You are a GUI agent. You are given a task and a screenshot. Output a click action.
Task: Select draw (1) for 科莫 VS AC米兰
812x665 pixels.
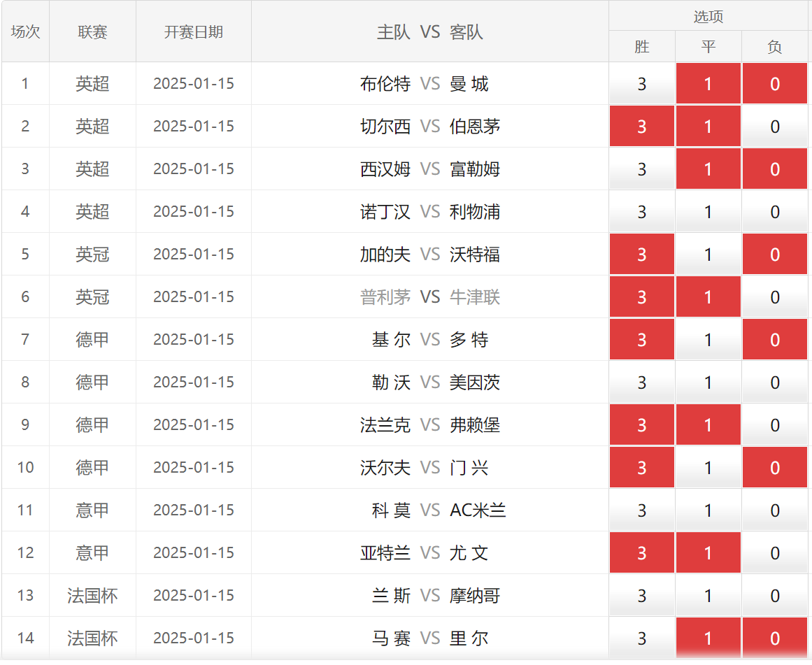[x=708, y=510]
